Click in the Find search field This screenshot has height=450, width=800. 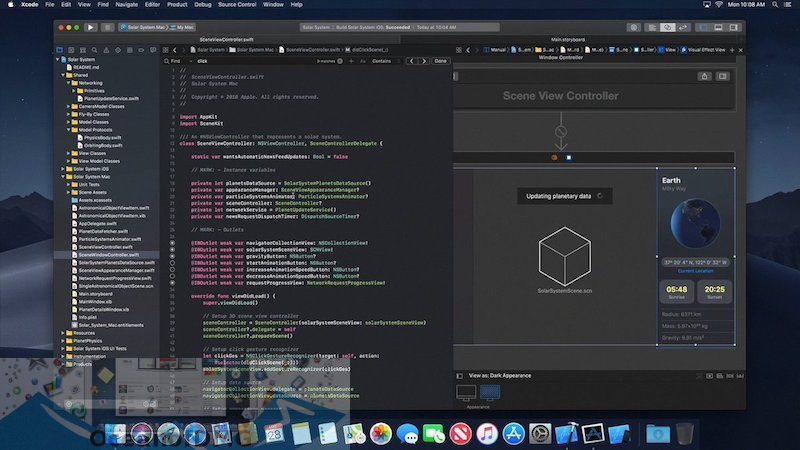click(x=255, y=61)
